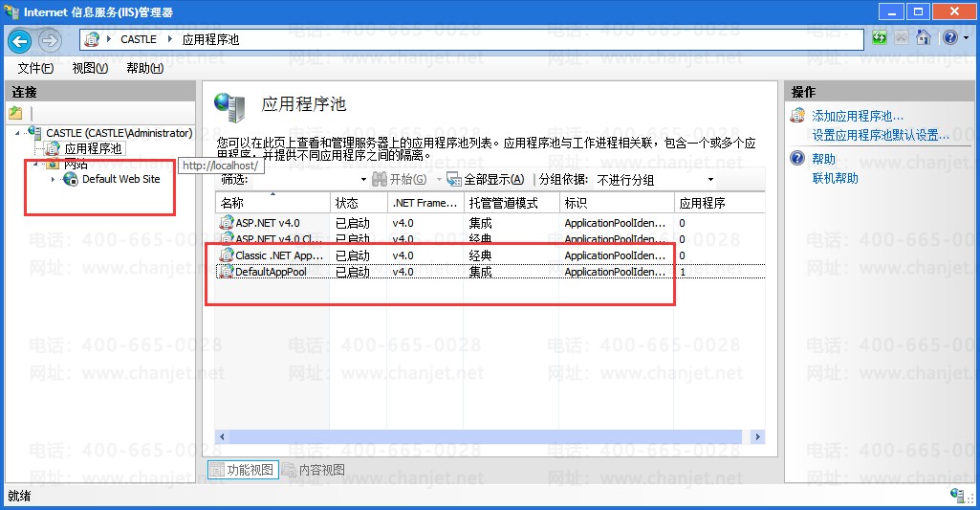Image resolution: width=980 pixels, height=510 pixels.
Task: Open the 帮助(H) menu
Action: tap(145, 68)
